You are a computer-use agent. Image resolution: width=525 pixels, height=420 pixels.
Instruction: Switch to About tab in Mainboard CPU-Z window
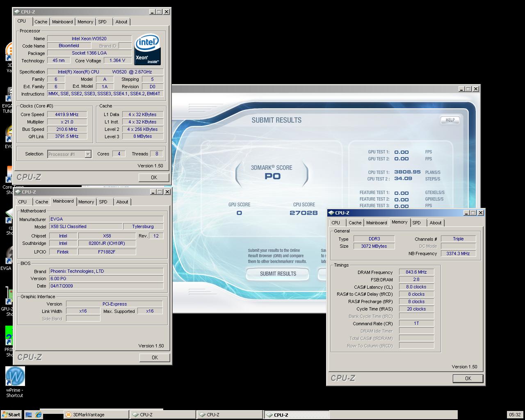coord(122,202)
